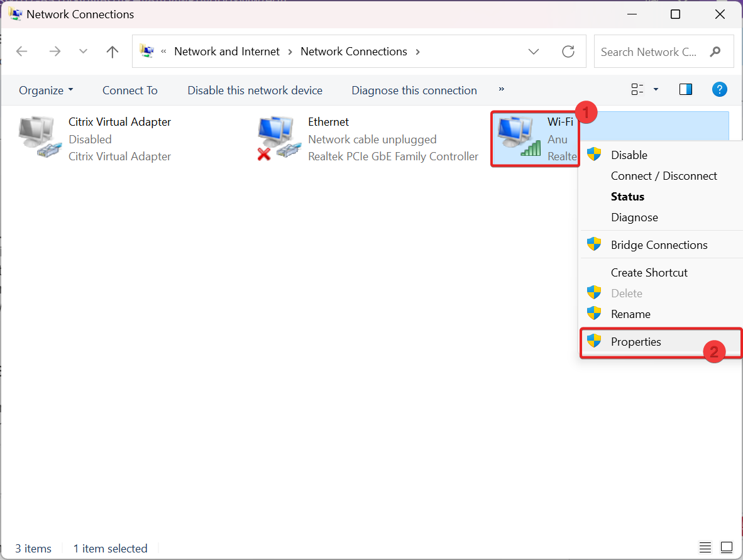The image size is (743, 560).
Task: Switch to large icons view in status bar
Action: (727, 547)
